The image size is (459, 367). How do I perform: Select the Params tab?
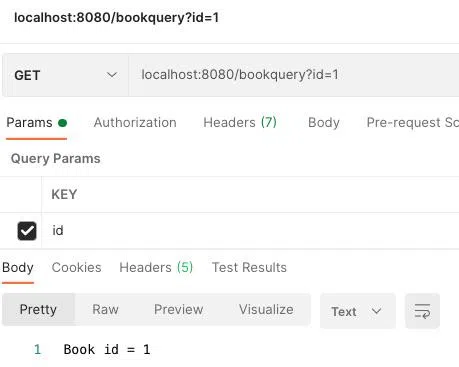pos(36,123)
